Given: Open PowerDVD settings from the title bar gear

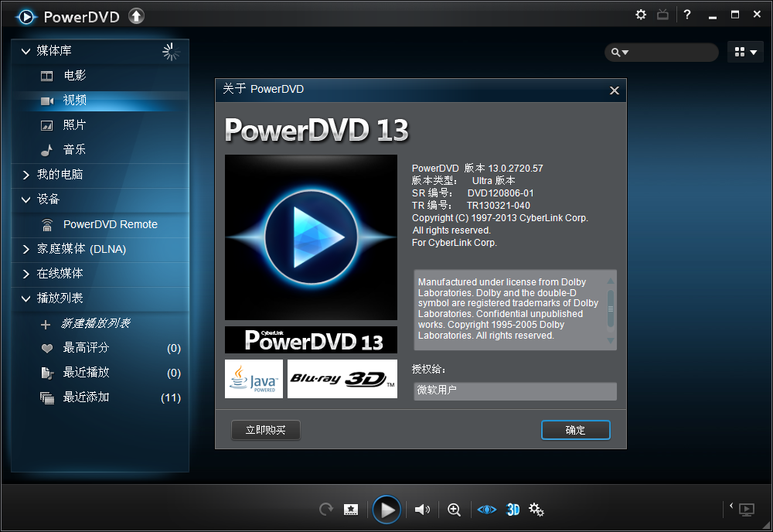Looking at the screenshot, I should [640, 14].
